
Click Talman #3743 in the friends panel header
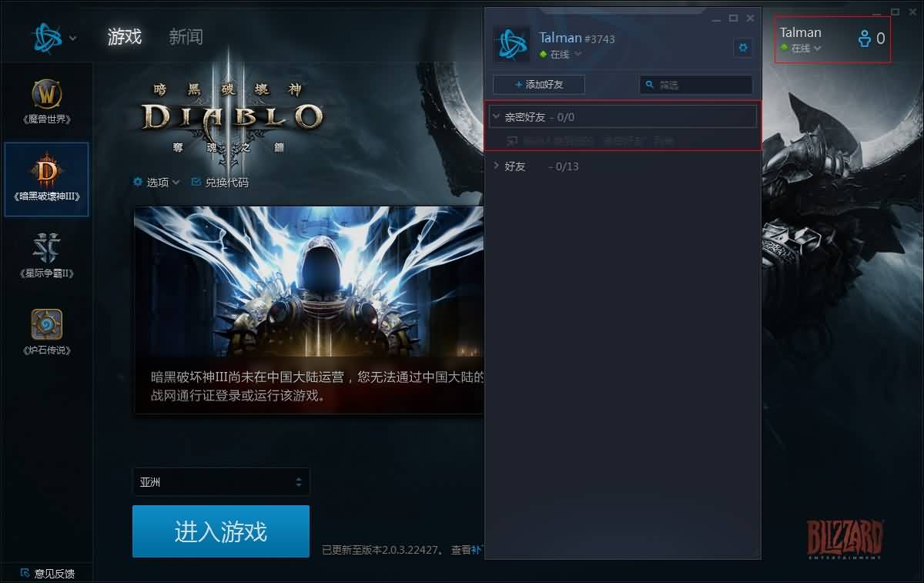577,38
